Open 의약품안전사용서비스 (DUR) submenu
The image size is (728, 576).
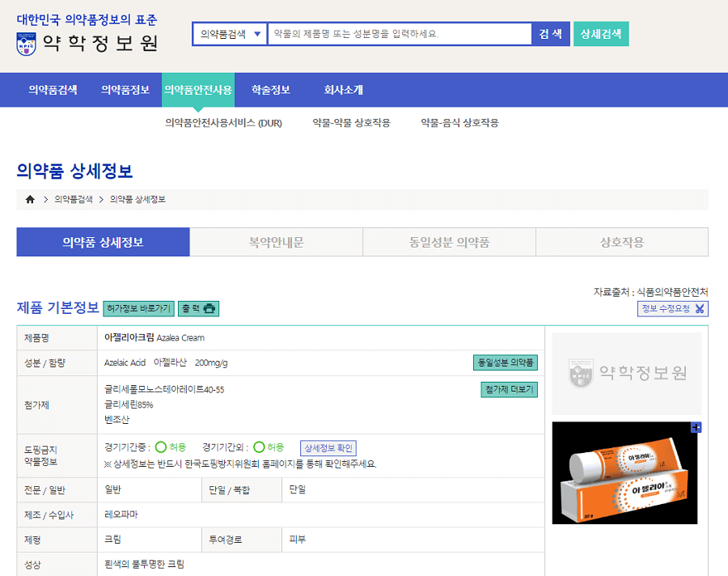click(223, 123)
